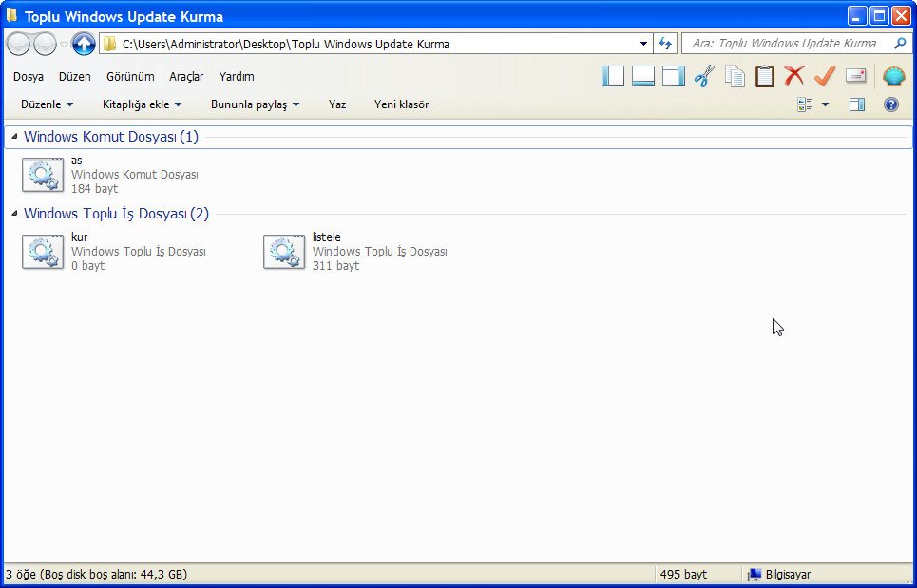
Task: Refresh the folder with the arrows button
Action: click(x=665, y=44)
